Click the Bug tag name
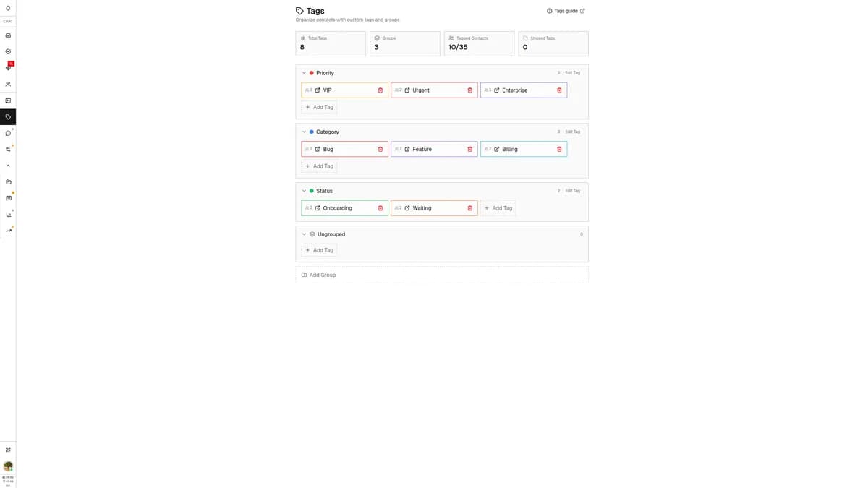The image size is (868, 488). coord(328,149)
